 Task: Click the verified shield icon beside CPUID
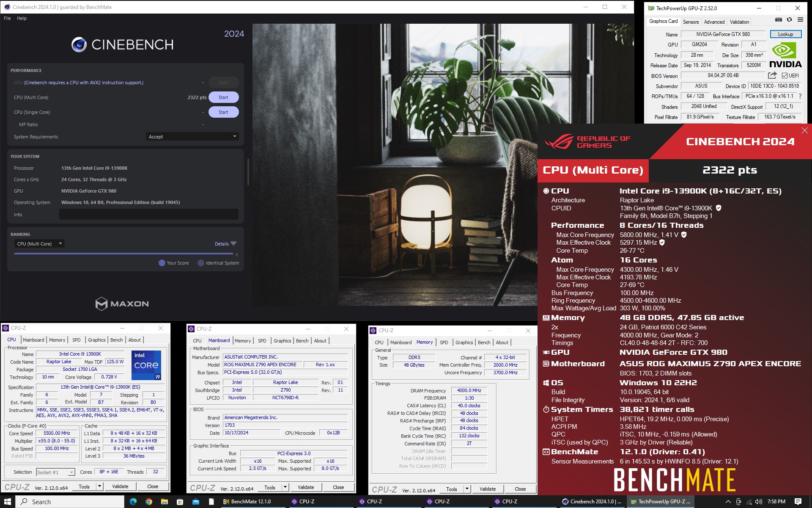[719, 208]
